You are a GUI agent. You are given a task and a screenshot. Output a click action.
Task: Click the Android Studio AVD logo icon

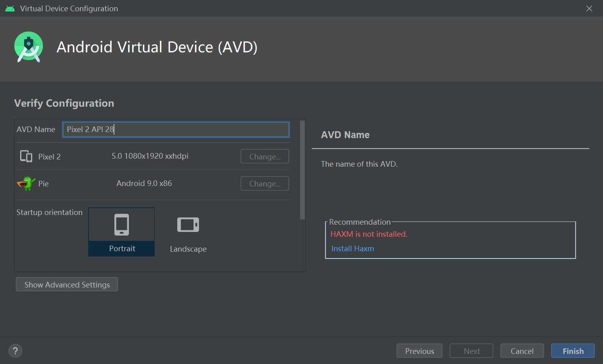(29, 47)
